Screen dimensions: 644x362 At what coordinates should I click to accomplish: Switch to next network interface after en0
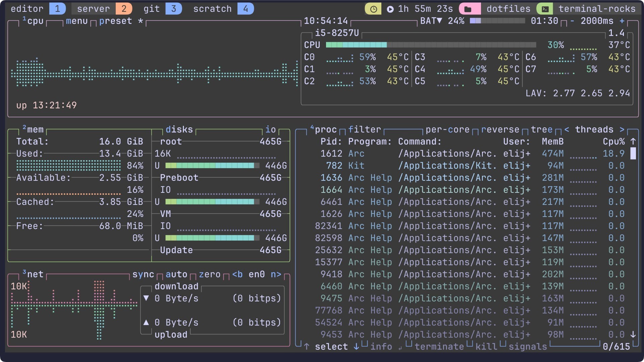[276, 274]
